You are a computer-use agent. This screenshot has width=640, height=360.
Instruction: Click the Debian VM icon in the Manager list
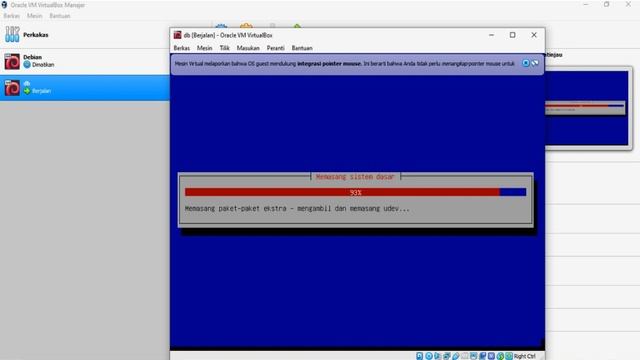coord(12,61)
